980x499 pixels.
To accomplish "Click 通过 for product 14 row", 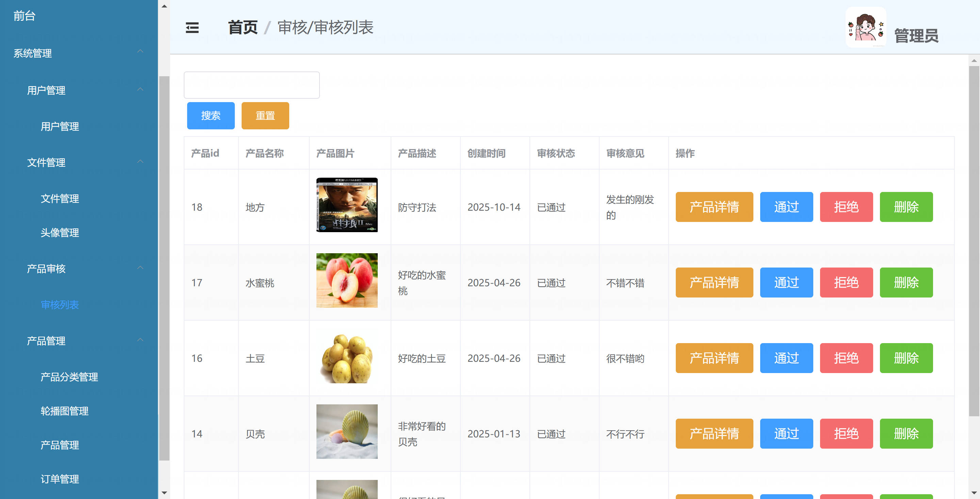I will pos(787,434).
